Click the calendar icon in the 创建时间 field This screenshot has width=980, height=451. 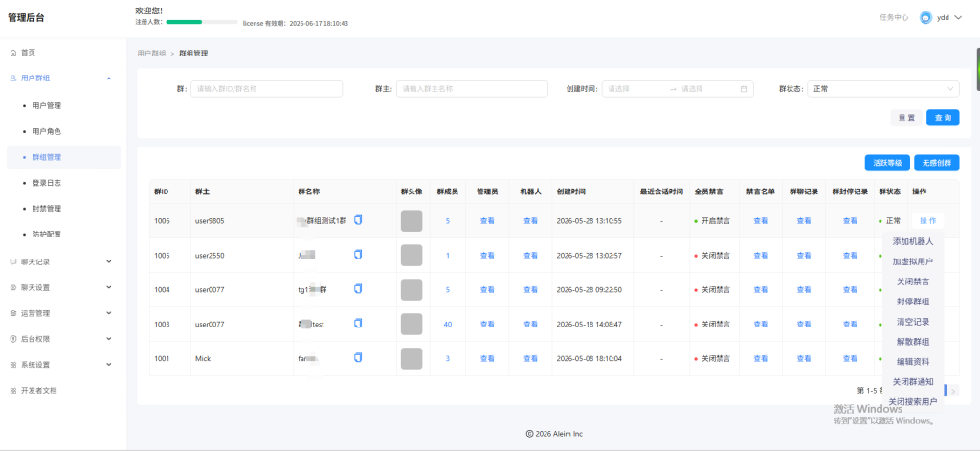point(744,89)
